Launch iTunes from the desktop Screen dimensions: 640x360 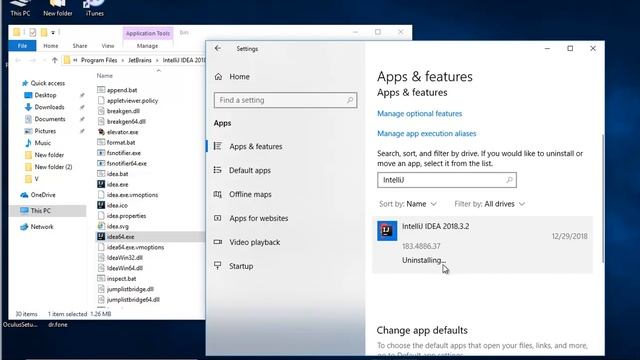(x=94, y=8)
